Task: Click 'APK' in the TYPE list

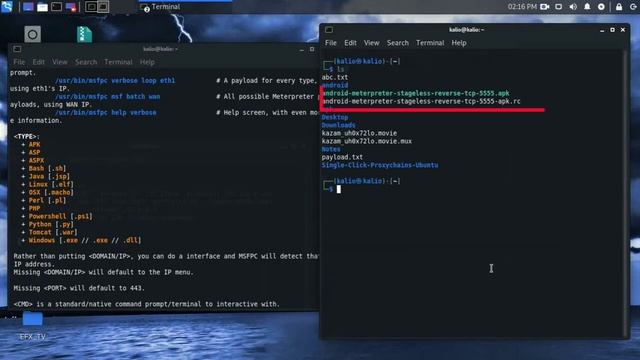Action: (34, 144)
